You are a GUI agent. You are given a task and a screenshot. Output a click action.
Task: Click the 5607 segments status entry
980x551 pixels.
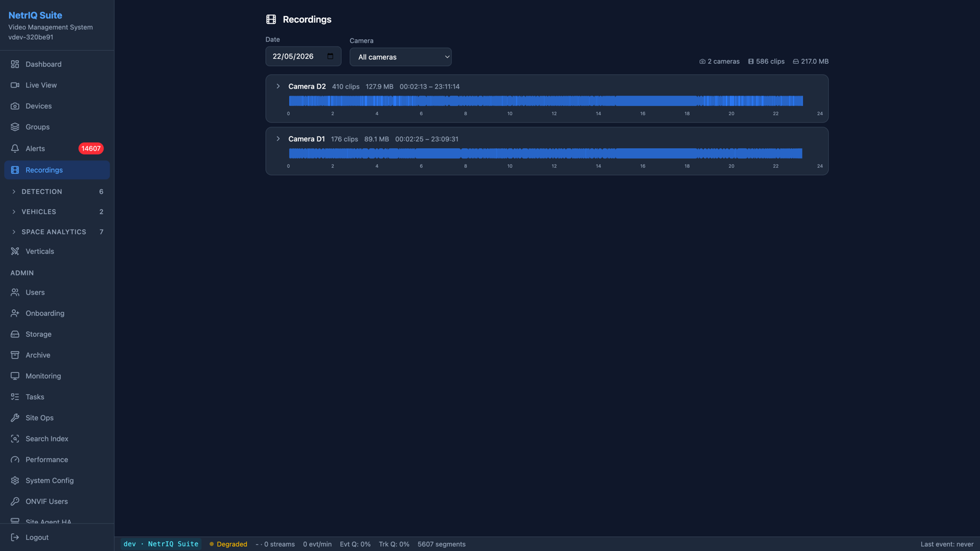click(x=442, y=544)
